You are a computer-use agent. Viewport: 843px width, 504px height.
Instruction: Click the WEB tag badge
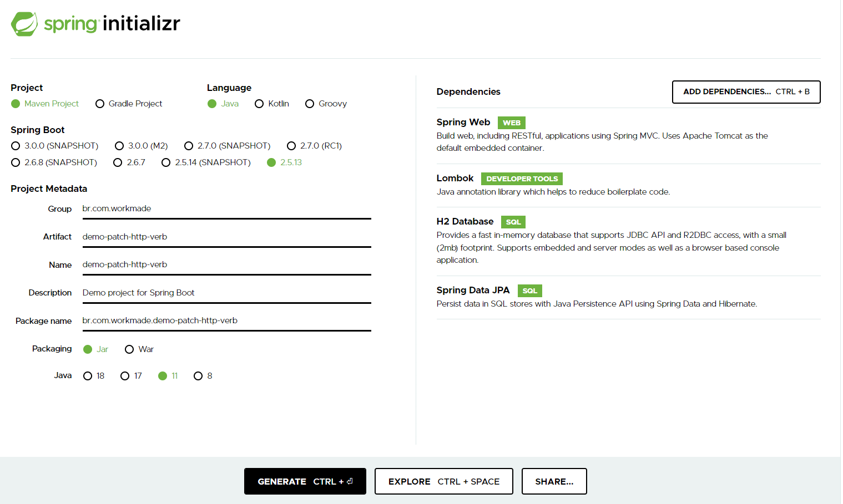point(512,123)
